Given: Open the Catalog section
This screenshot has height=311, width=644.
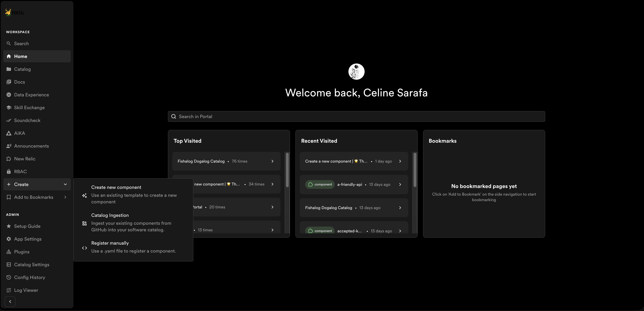Looking at the screenshot, I should click(x=22, y=69).
